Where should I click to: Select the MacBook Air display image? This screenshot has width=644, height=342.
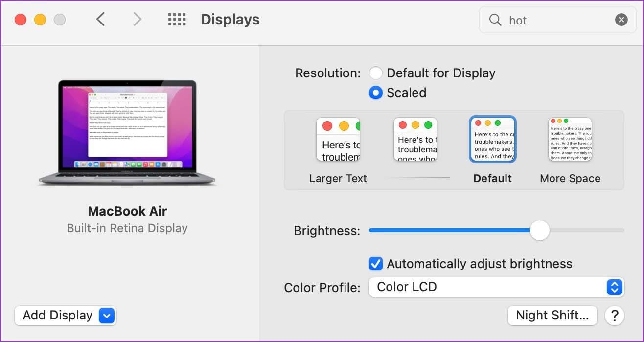(127, 133)
